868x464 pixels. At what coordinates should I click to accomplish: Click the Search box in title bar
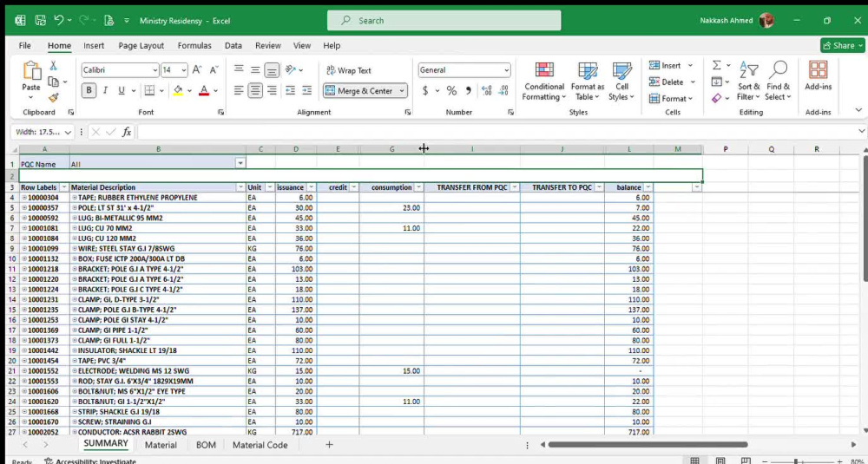pyautogui.click(x=444, y=21)
